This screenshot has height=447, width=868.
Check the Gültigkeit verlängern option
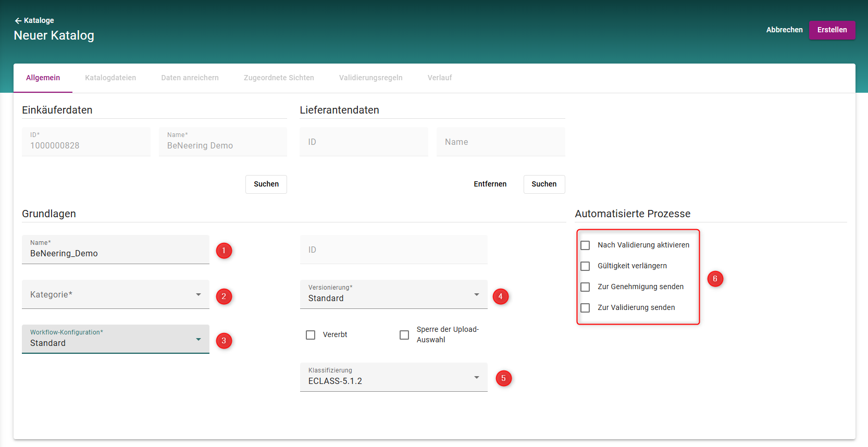click(585, 266)
